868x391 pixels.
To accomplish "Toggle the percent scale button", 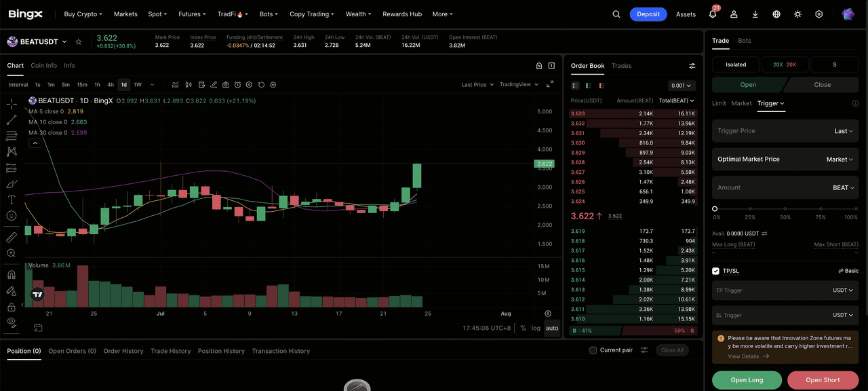I will click(523, 328).
